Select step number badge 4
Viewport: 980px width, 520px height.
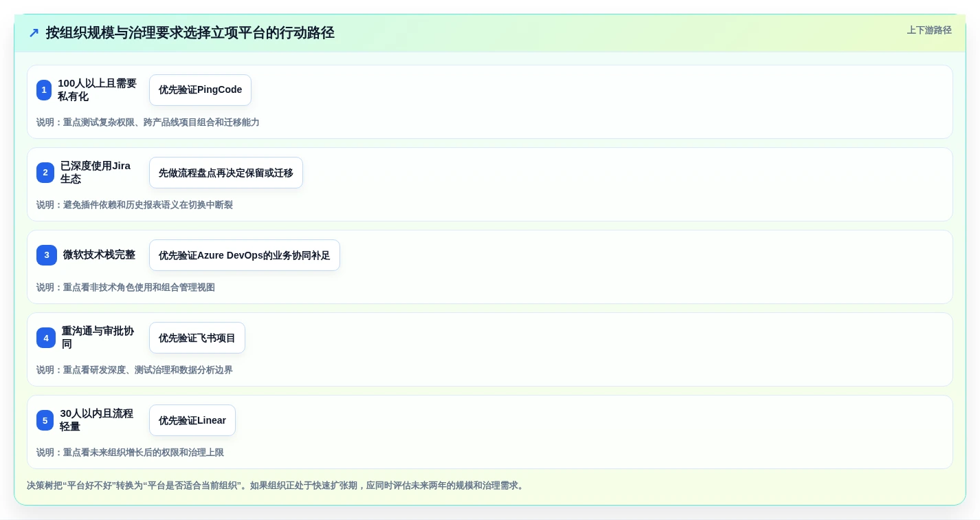pos(46,338)
